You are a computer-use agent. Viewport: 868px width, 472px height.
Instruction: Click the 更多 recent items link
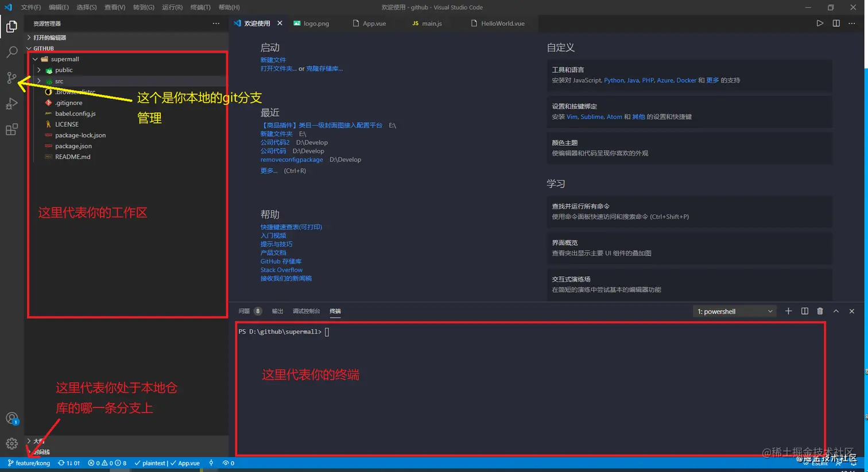[269, 171]
